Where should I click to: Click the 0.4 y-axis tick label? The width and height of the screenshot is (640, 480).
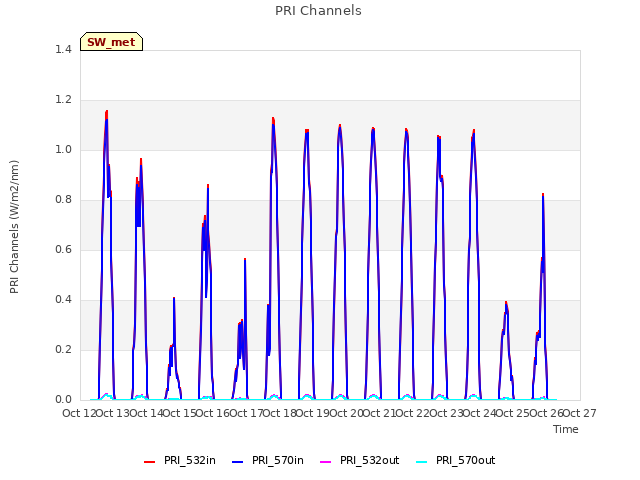pyautogui.click(x=63, y=299)
